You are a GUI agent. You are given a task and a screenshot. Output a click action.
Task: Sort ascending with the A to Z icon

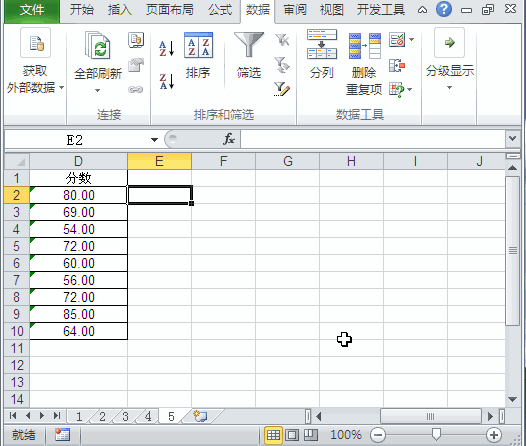167,48
